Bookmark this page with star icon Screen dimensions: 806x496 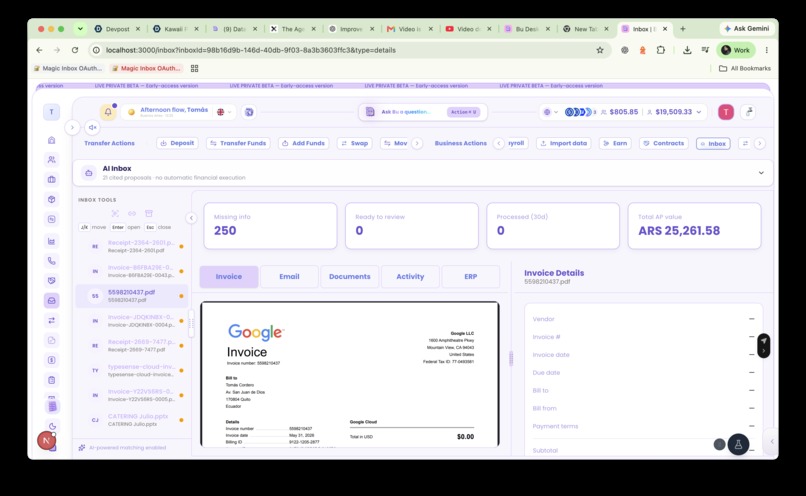tap(600, 50)
